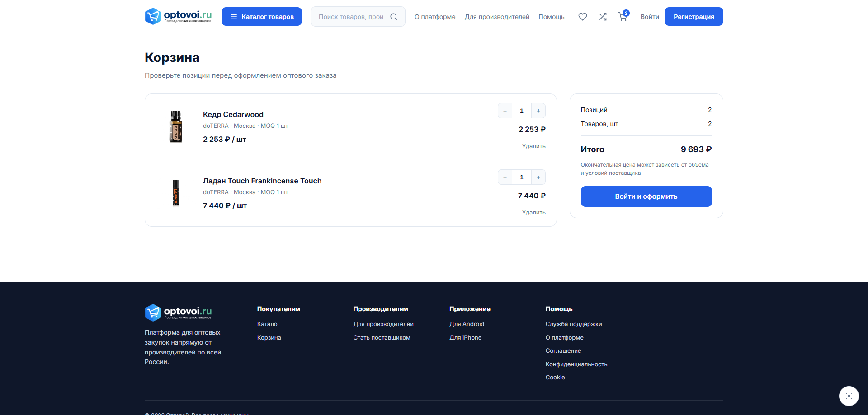Screen dimensions: 868x415
Task: Decrease quantity of Ладан Touch Frankincense
Action: pyautogui.click(x=505, y=177)
